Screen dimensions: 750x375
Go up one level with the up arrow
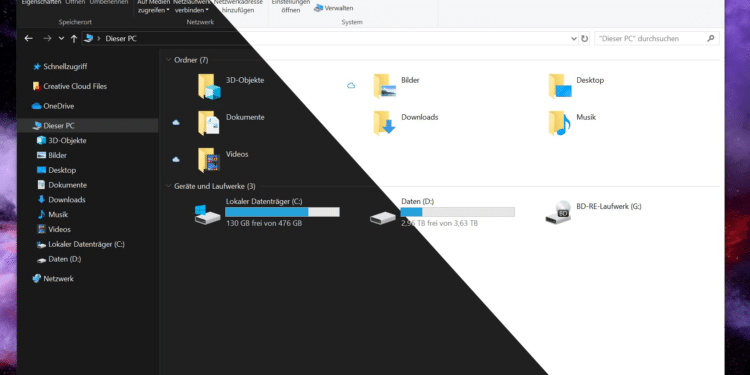click(74, 39)
